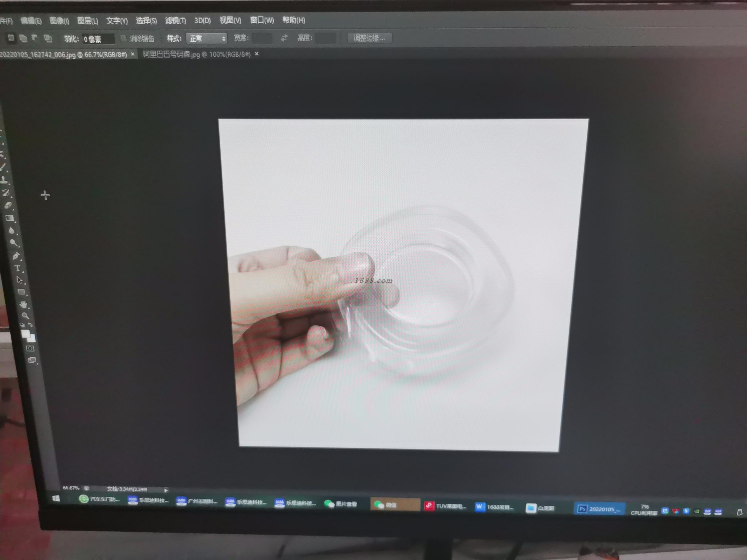Image resolution: width=747 pixels, height=560 pixels.
Task: Click the 调整边缘 refine edge button
Action: pos(369,38)
